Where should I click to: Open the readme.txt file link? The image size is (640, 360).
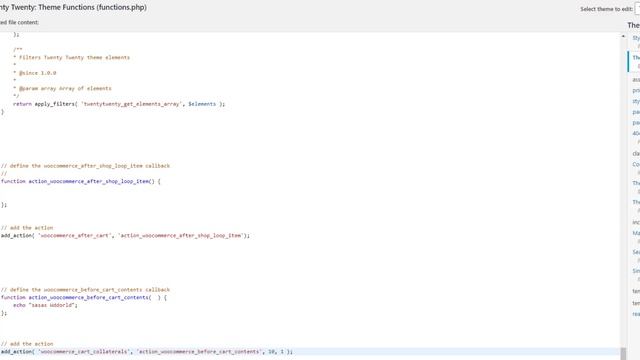636,314
